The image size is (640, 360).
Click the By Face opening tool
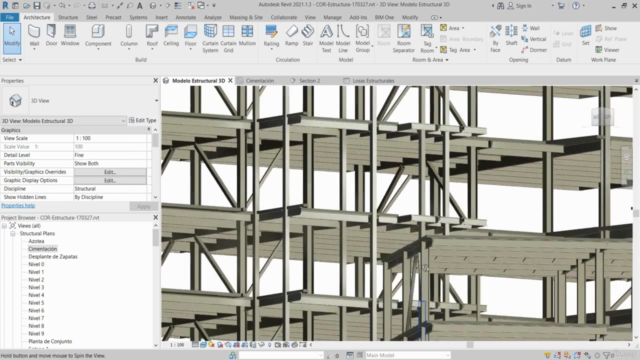point(495,38)
